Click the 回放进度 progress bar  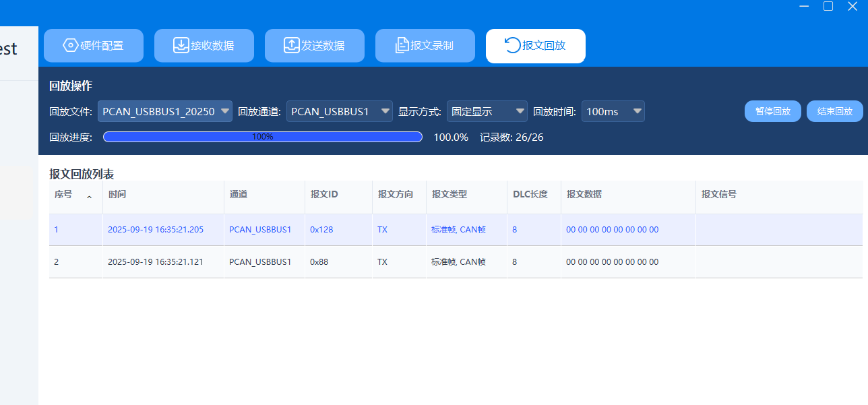262,137
